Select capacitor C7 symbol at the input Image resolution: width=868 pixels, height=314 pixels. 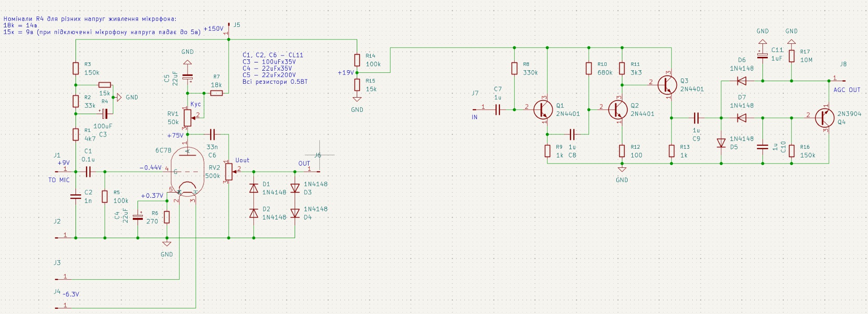pos(498,110)
